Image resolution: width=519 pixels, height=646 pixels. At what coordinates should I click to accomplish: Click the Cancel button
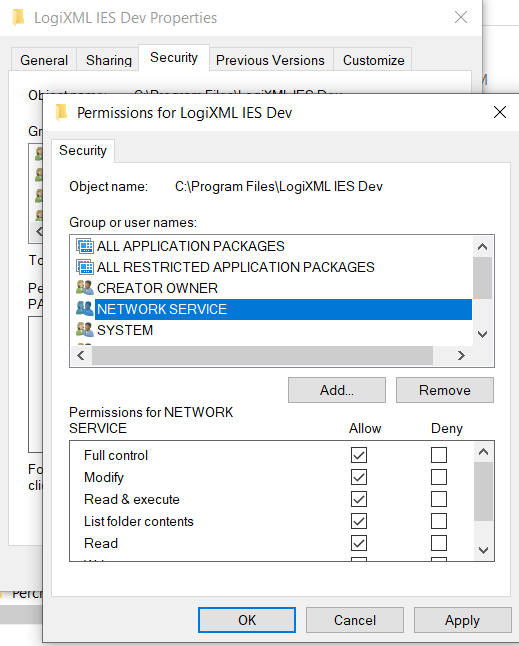[x=355, y=620]
